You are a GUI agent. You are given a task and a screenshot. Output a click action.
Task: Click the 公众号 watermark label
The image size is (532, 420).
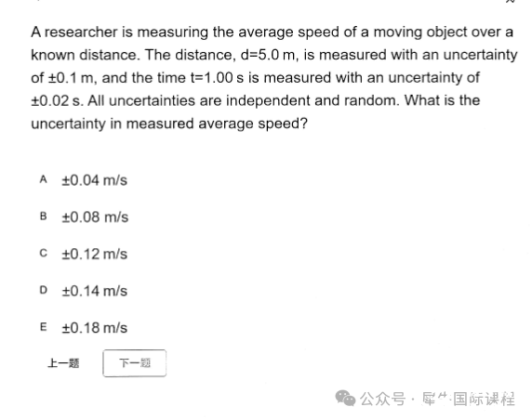coord(382,399)
